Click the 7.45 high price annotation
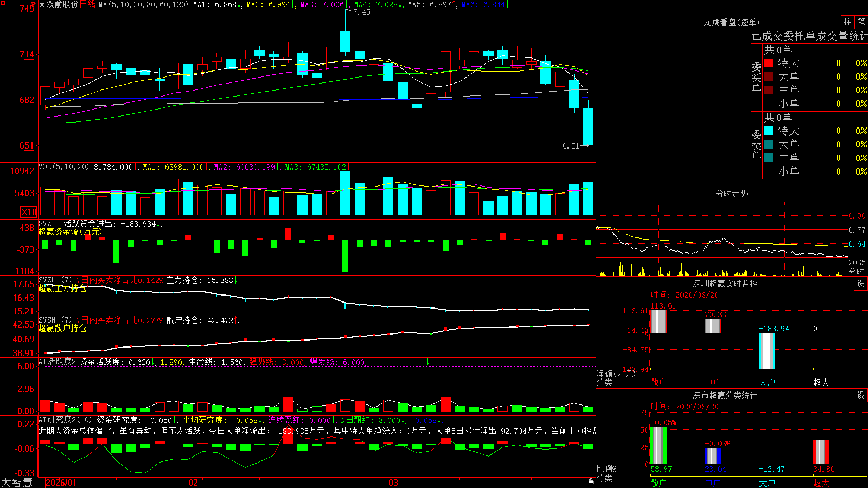This screenshot has width=868, height=488. pos(361,12)
